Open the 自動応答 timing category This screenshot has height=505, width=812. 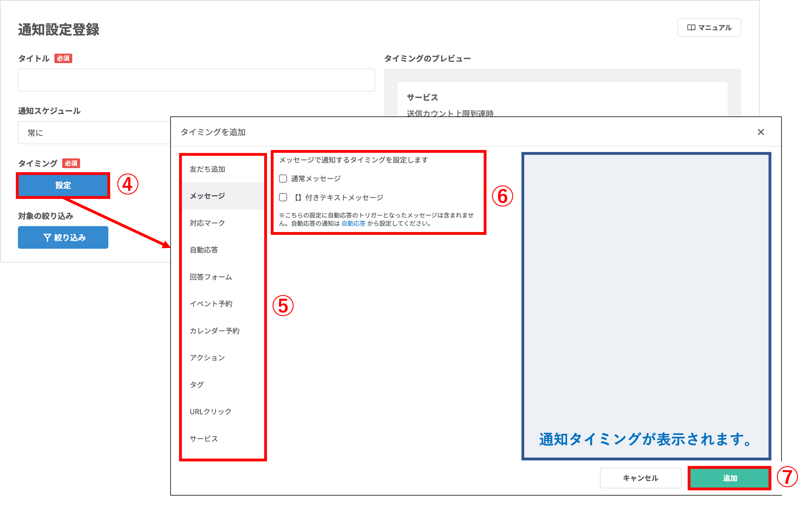204,250
